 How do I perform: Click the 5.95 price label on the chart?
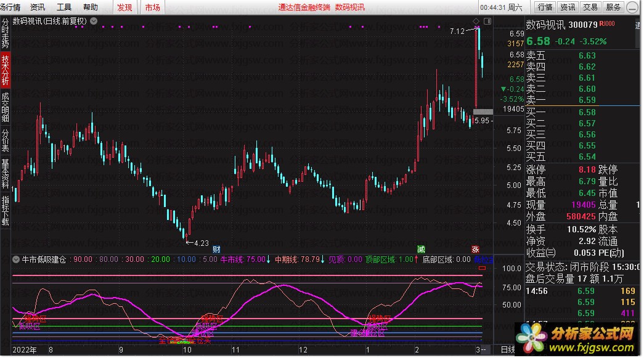(x=482, y=121)
